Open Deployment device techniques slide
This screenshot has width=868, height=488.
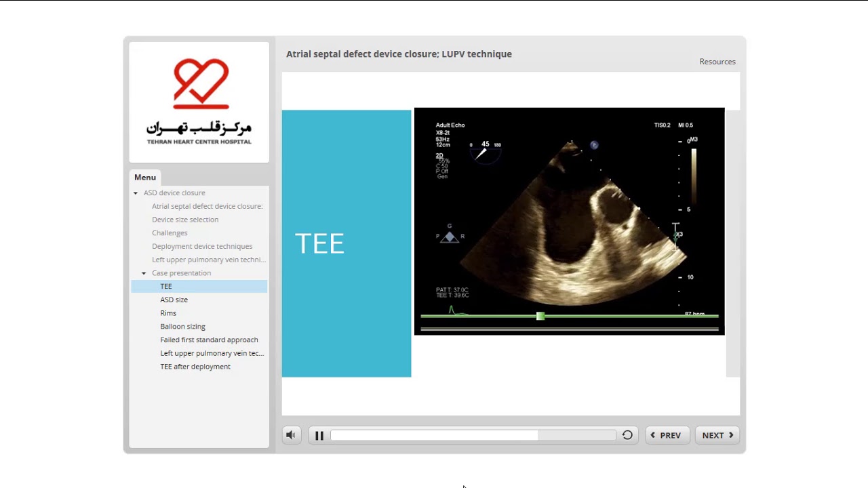point(202,246)
